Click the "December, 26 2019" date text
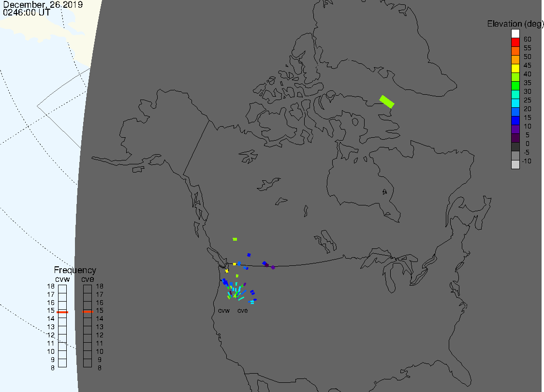 [x=43, y=4]
